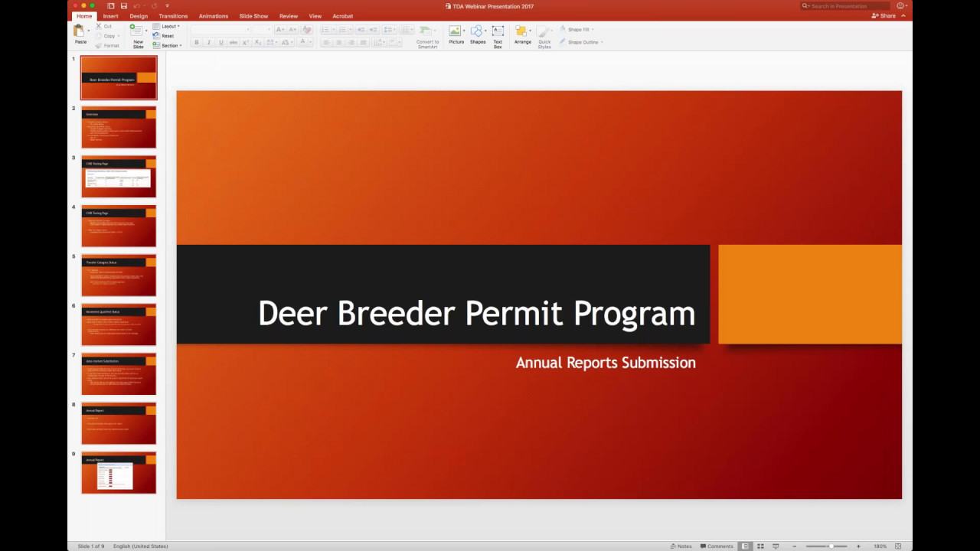Click the Reset slide button

[x=163, y=36]
